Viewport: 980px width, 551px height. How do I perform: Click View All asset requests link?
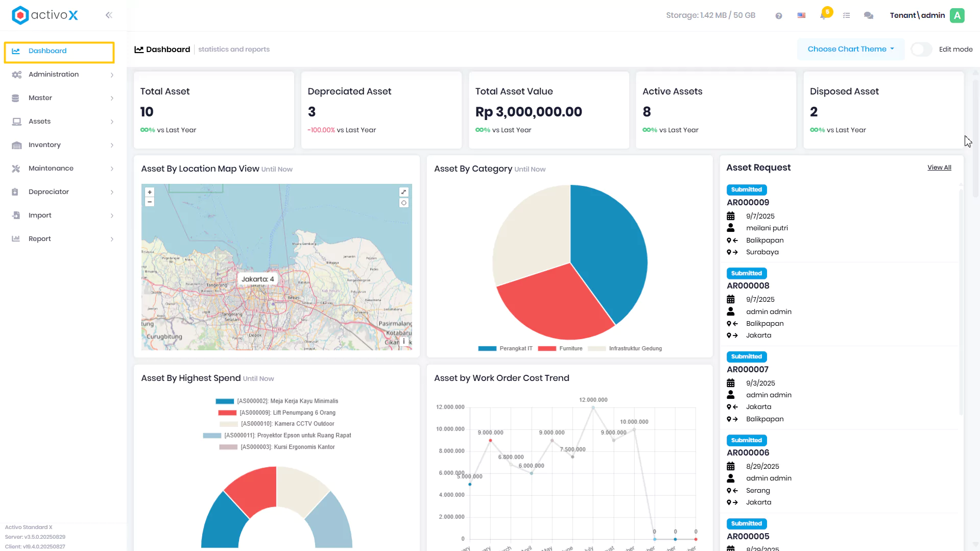coord(939,167)
